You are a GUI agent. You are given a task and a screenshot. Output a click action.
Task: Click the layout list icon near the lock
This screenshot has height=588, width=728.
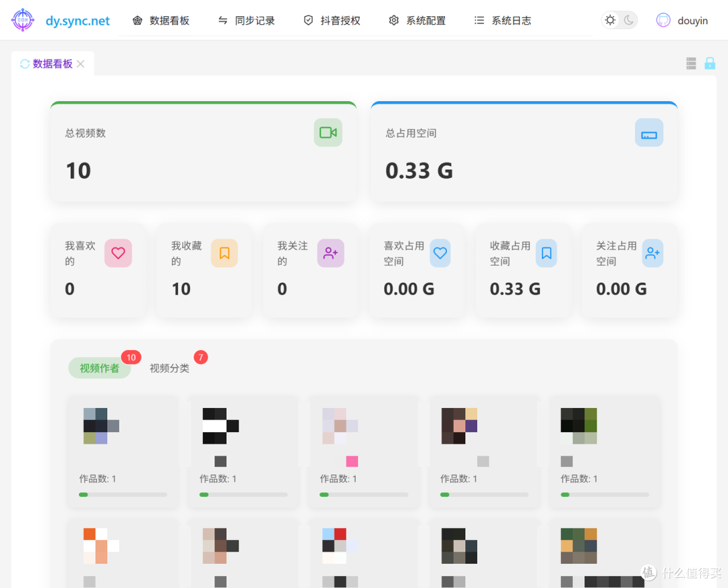point(691,63)
